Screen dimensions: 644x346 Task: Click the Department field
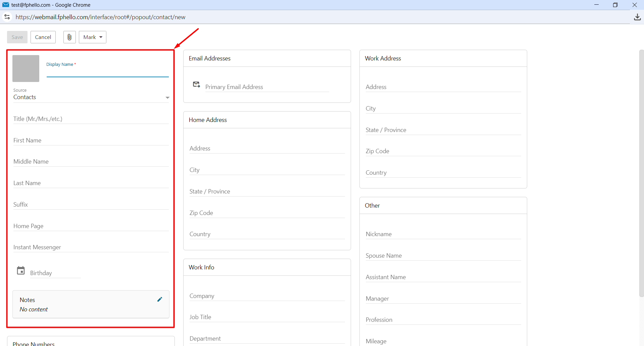267,339
